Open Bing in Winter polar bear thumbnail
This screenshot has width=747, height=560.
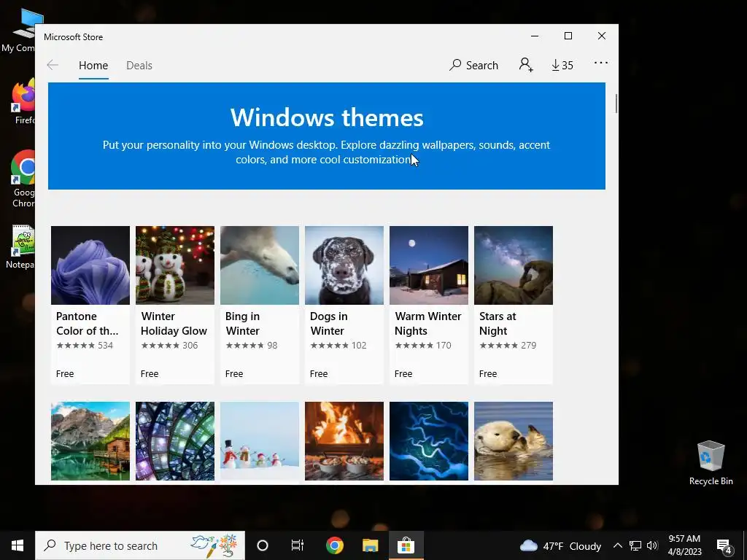tap(260, 265)
